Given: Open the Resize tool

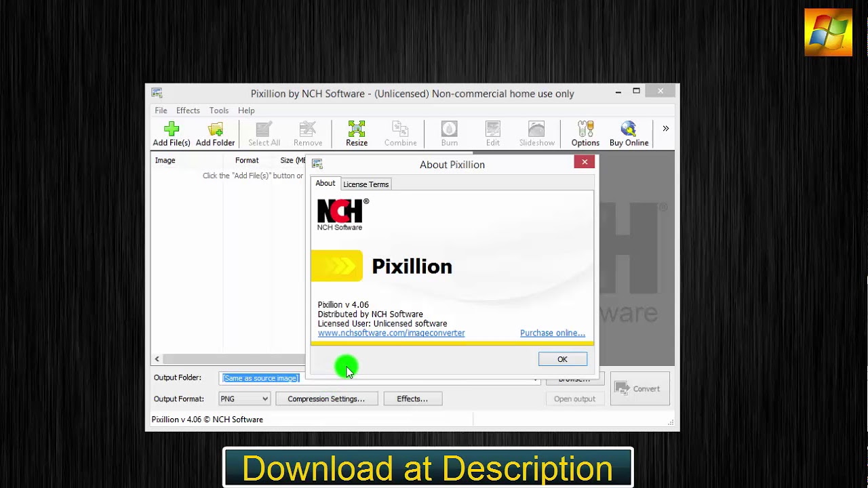Looking at the screenshot, I should [357, 134].
